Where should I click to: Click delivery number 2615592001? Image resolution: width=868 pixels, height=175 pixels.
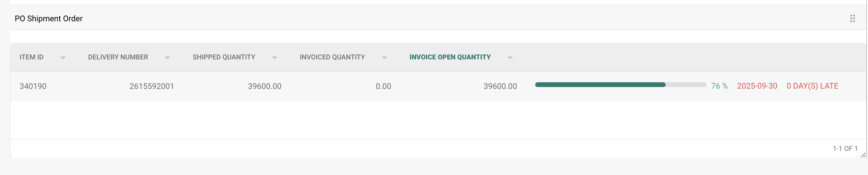click(152, 86)
